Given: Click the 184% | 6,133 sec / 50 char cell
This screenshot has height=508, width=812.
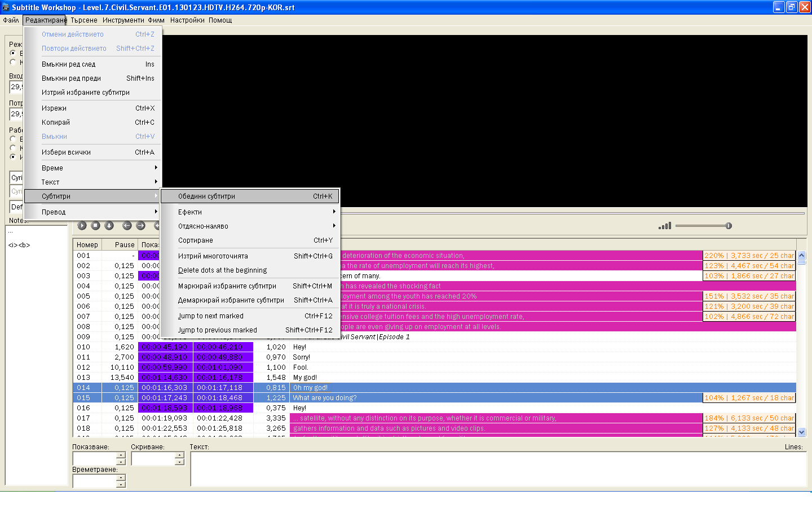Looking at the screenshot, I should (749, 418).
